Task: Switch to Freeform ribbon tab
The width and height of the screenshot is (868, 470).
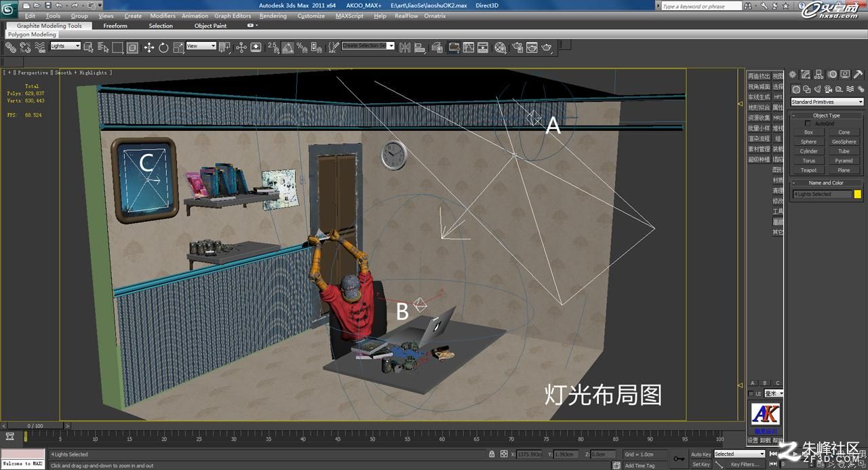Action: tap(115, 26)
